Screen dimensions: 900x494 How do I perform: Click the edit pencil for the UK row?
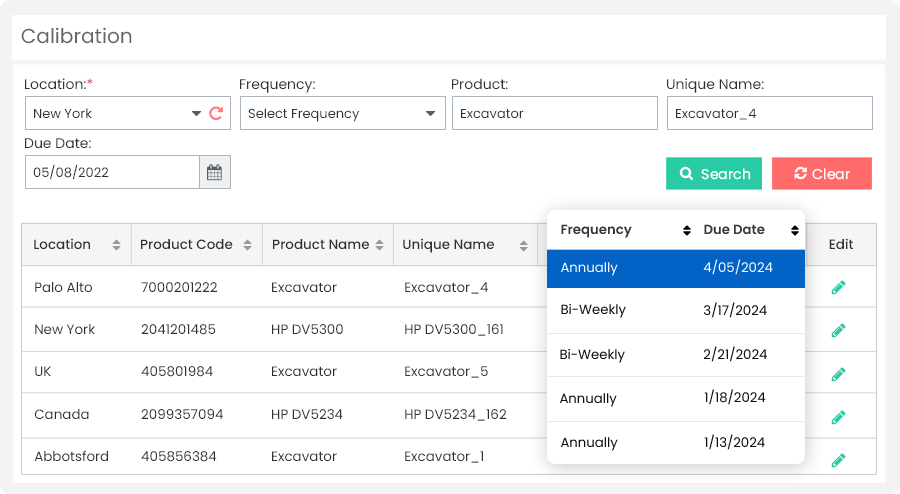pos(838,374)
